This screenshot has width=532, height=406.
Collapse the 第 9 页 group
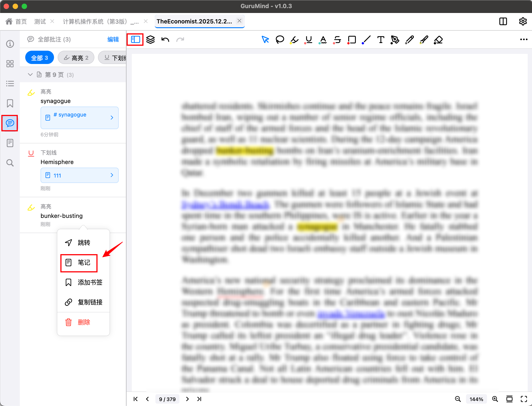(x=30, y=75)
